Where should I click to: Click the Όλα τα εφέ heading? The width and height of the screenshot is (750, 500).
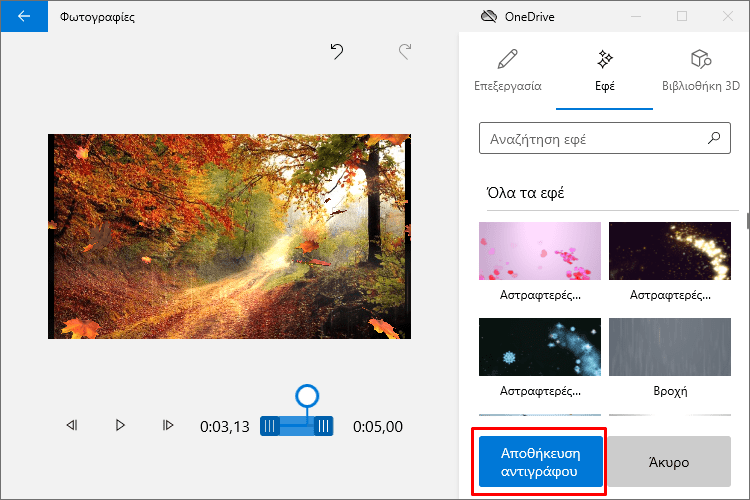point(525,193)
